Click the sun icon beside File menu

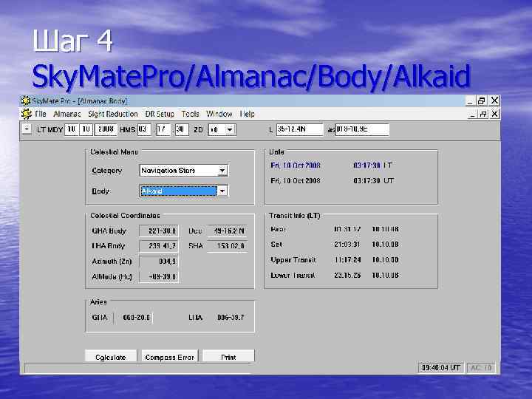coord(27,114)
